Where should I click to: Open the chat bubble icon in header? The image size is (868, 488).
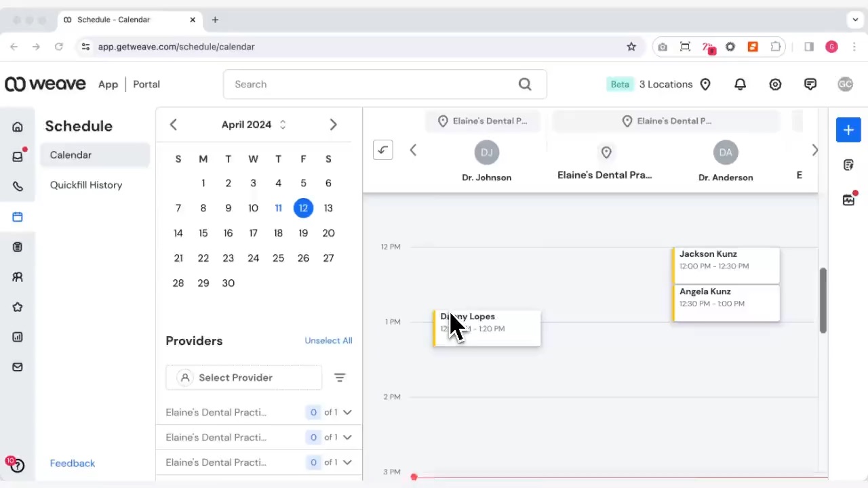click(810, 84)
